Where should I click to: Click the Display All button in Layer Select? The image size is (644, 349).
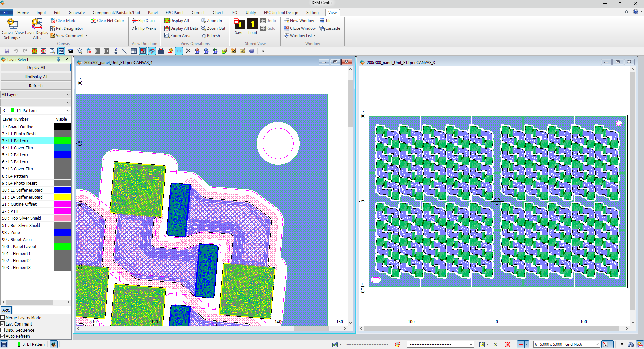click(x=36, y=67)
